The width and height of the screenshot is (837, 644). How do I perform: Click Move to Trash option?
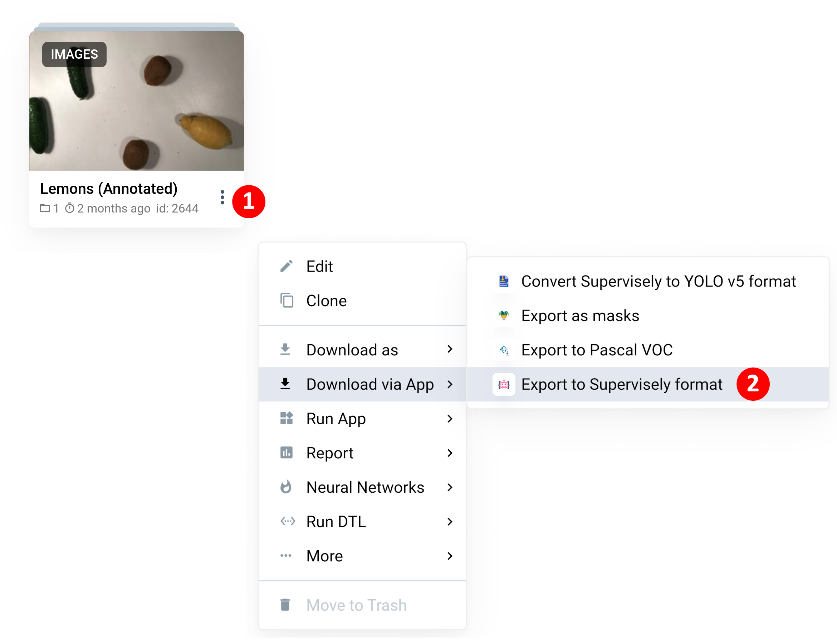click(356, 605)
